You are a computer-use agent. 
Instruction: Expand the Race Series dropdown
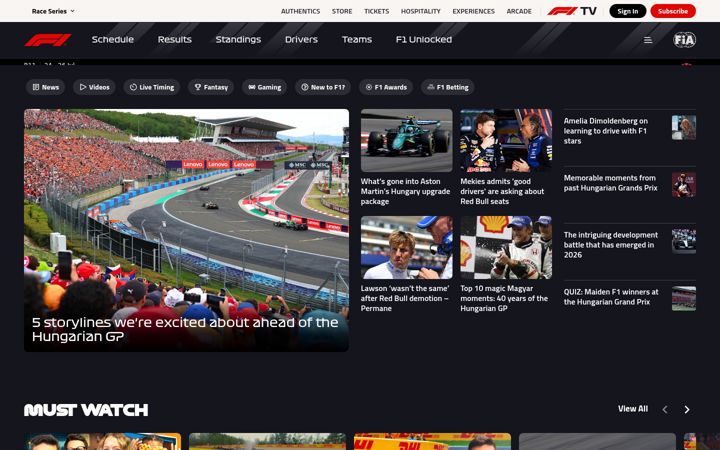53,11
